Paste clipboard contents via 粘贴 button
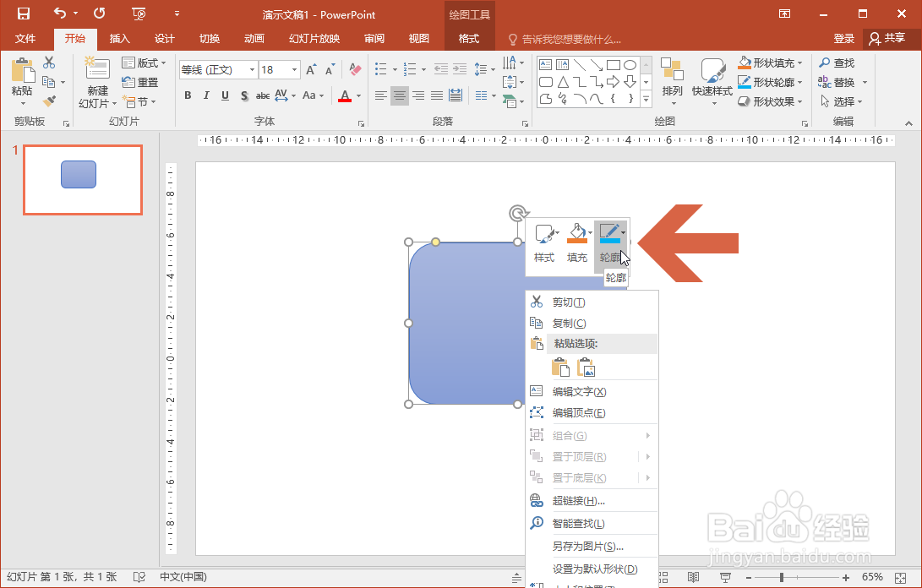The height and width of the screenshot is (588, 922). click(22, 82)
